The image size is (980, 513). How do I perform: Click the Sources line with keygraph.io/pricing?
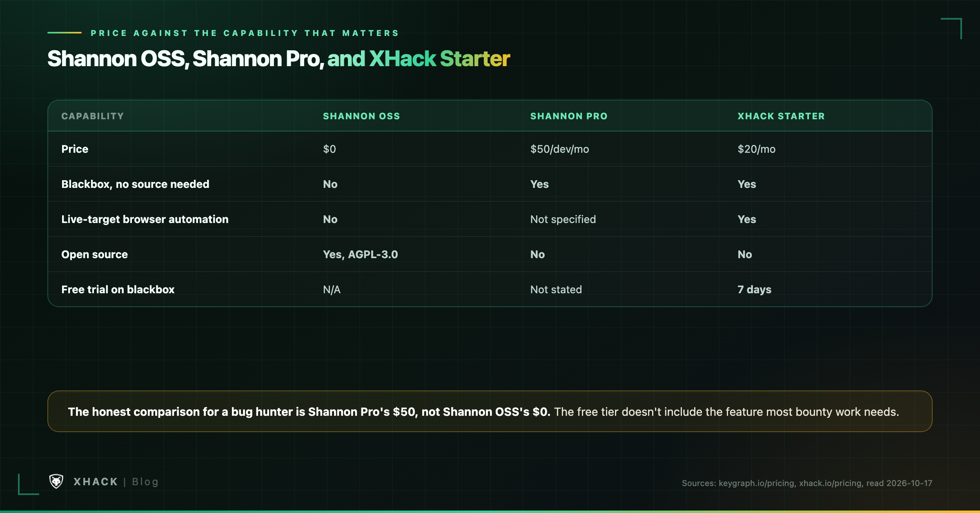807,483
